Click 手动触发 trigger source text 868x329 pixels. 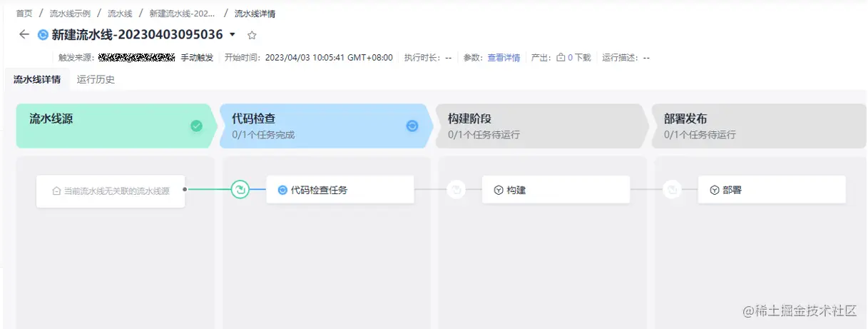pos(197,58)
